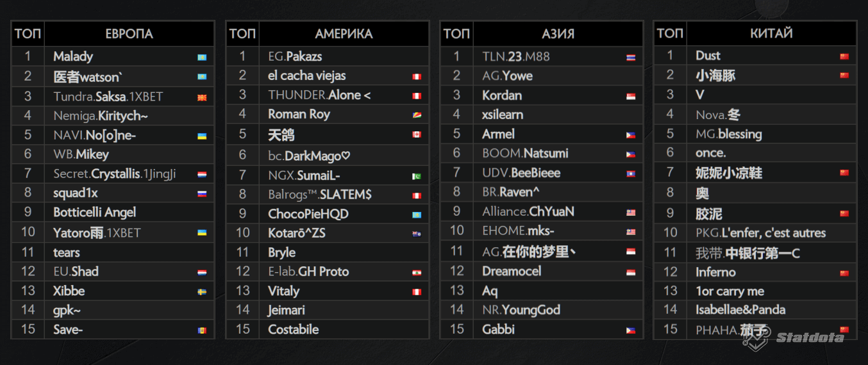Select the КИТАЙ column header
Image resolution: width=868 pixels, height=365 pixels.
coord(771,34)
